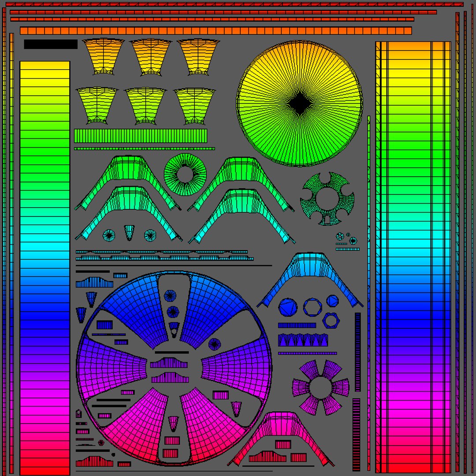Pick the middle yellow-green trapezoid in second row

[145, 106]
